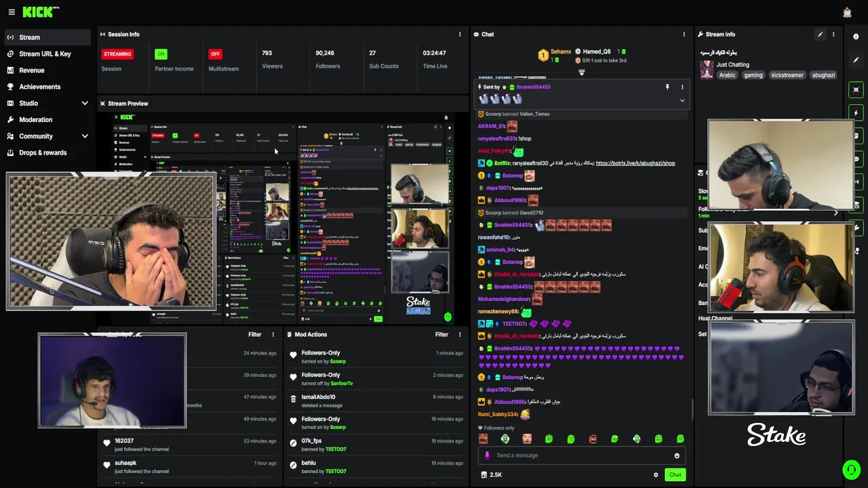Viewport: 868px width, 488px height.
Task: Open pinned message three-dot options
Action: pyautogui.click(x=682, y=87)
